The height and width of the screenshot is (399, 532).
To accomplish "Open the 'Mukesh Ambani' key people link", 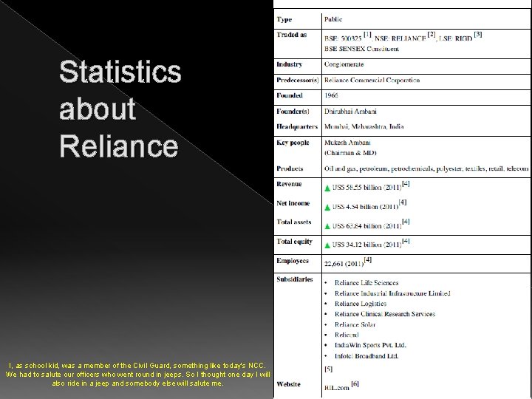I will click(347, 143).
